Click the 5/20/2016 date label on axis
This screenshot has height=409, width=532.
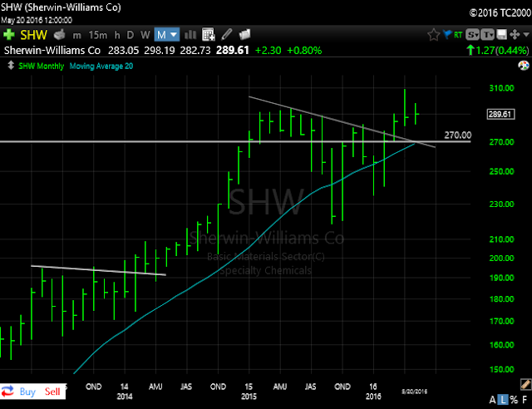(x=414, y=392)
